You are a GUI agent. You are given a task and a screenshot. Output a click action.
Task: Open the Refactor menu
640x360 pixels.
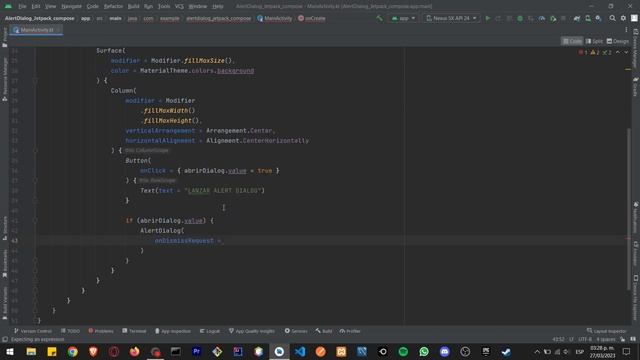point(113,7)
